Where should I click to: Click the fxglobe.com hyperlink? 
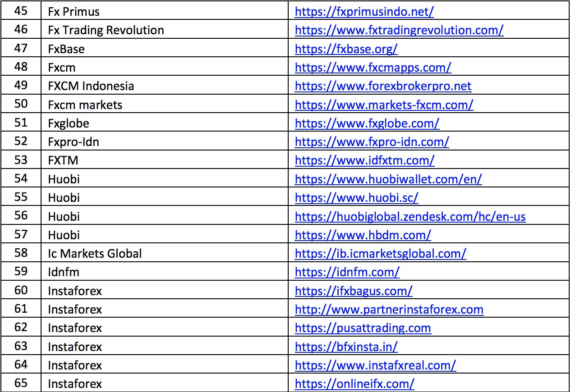[x=367, y=123]
